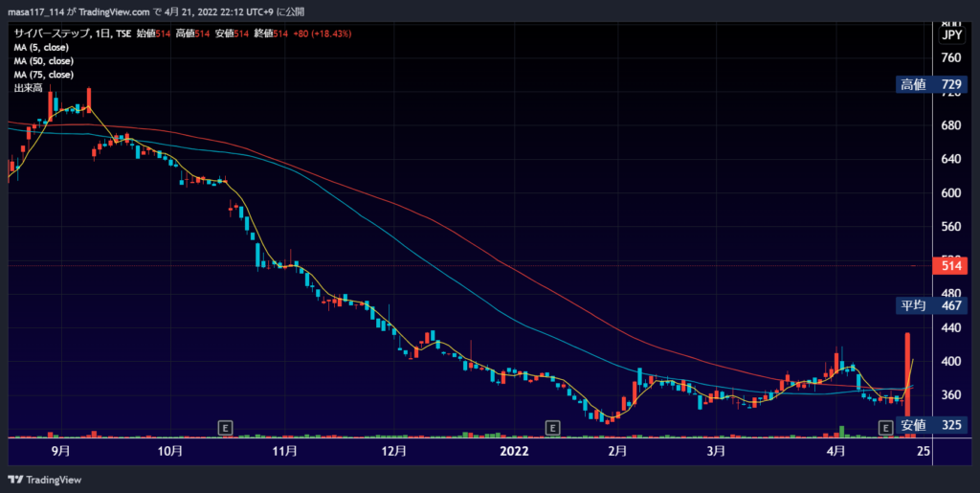
Task: Click the 25 date label on time axis
Action: click(924, 451)
